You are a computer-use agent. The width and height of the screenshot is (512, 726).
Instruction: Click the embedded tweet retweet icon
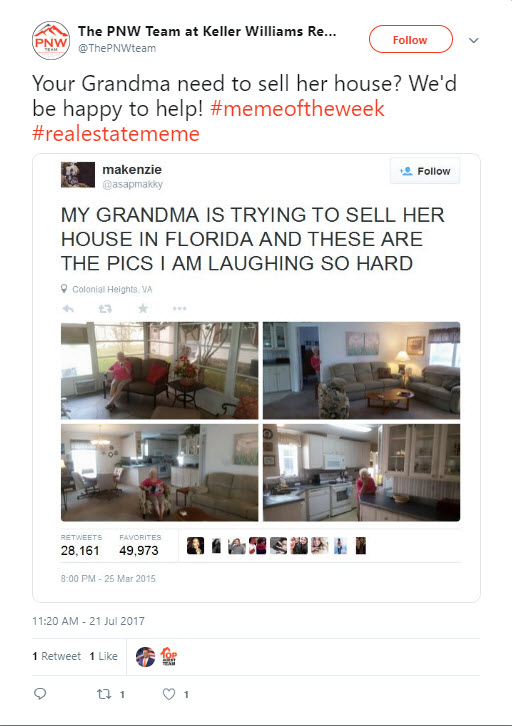click(105, 308)
